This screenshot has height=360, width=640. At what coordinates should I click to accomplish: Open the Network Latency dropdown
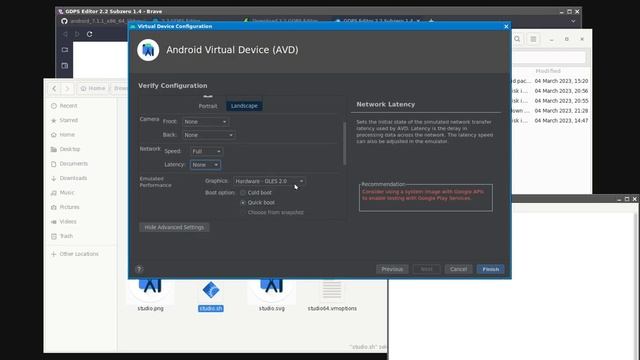[205, 164]
